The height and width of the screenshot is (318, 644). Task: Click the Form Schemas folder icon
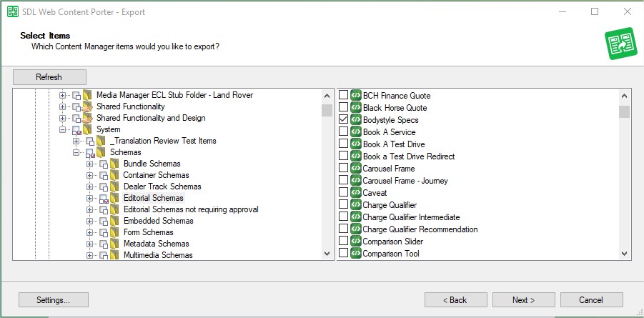point(114,232)
